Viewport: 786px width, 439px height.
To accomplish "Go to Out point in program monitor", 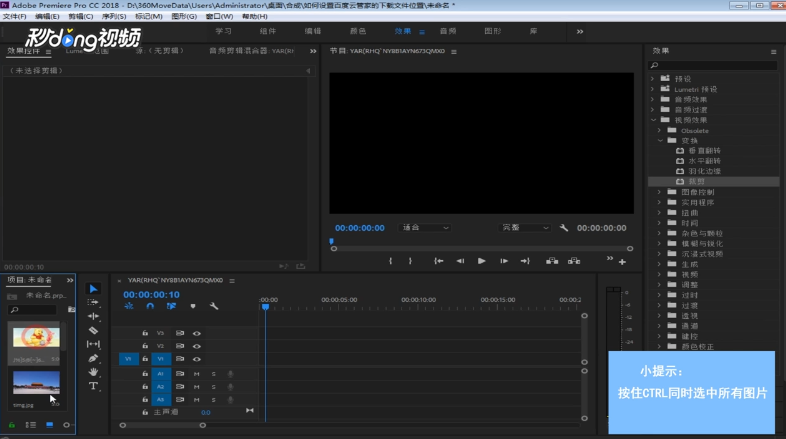I will coord(525,261).
